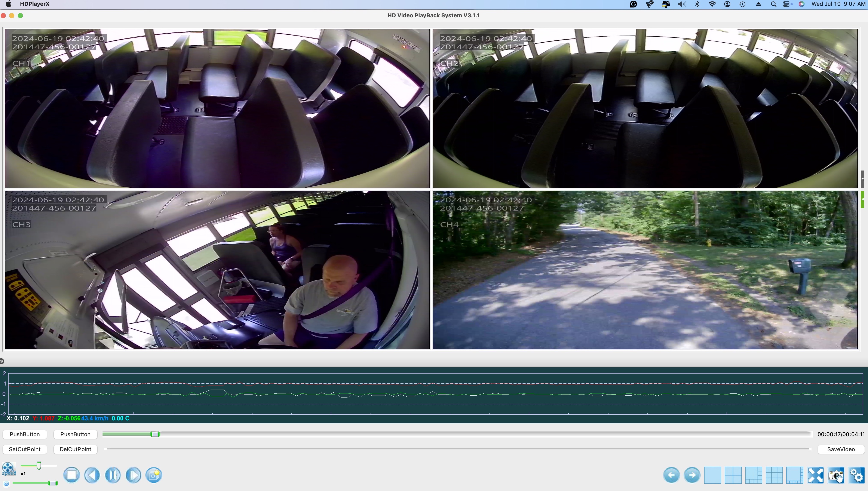Click the SetCutPoint button
Screen dimensions: 868x491
click(25, 449)
